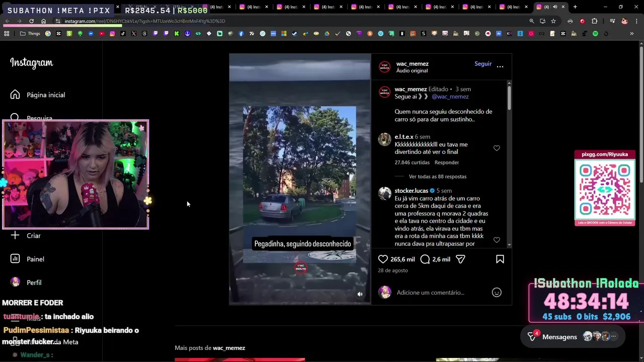View 27.846 curtidas on comment
The width and height of the screenshot is (644, 362).
click(412, 162)
